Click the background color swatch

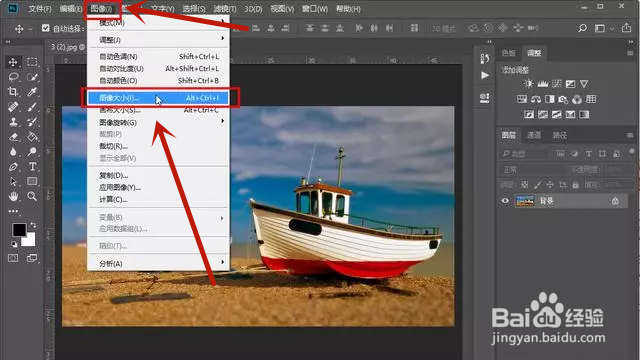[29, 240]
